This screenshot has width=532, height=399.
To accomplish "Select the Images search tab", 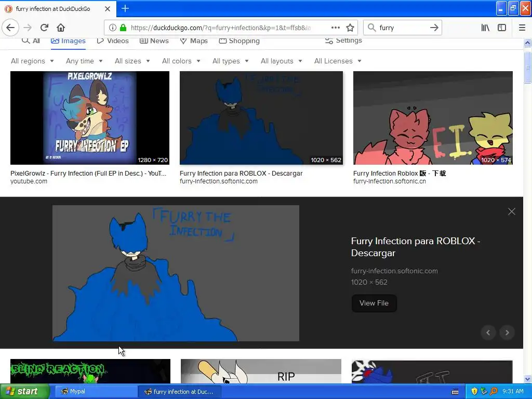I will [x=68, y=41].
